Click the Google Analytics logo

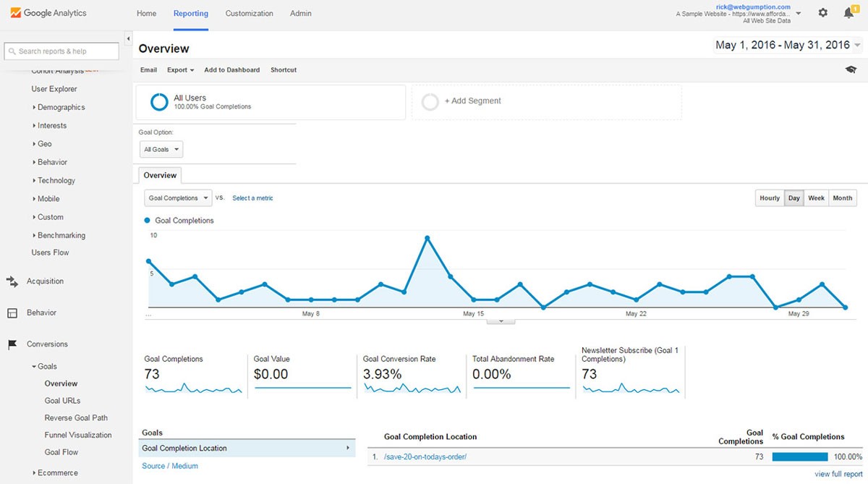[48, 13]
